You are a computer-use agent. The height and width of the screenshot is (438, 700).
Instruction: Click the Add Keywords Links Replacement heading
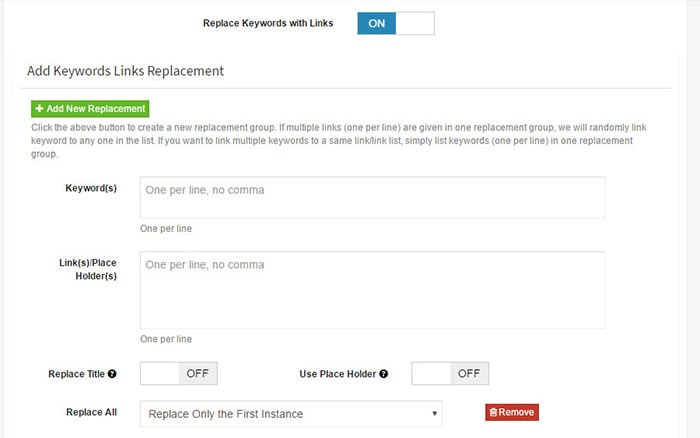point(124,71)
